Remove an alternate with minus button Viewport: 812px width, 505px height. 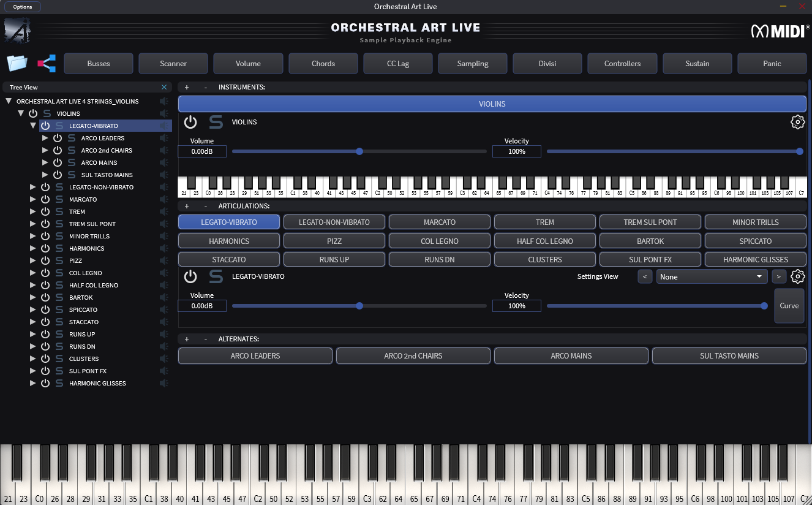[206, 339]
